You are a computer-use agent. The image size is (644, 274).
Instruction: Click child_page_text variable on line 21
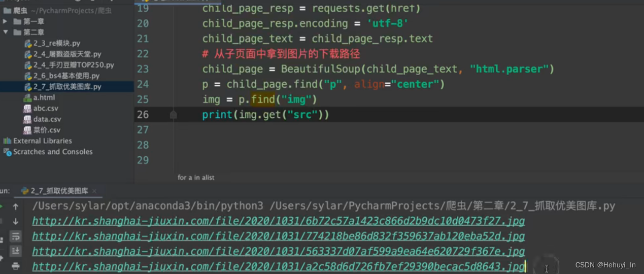(x=248, y=39)
